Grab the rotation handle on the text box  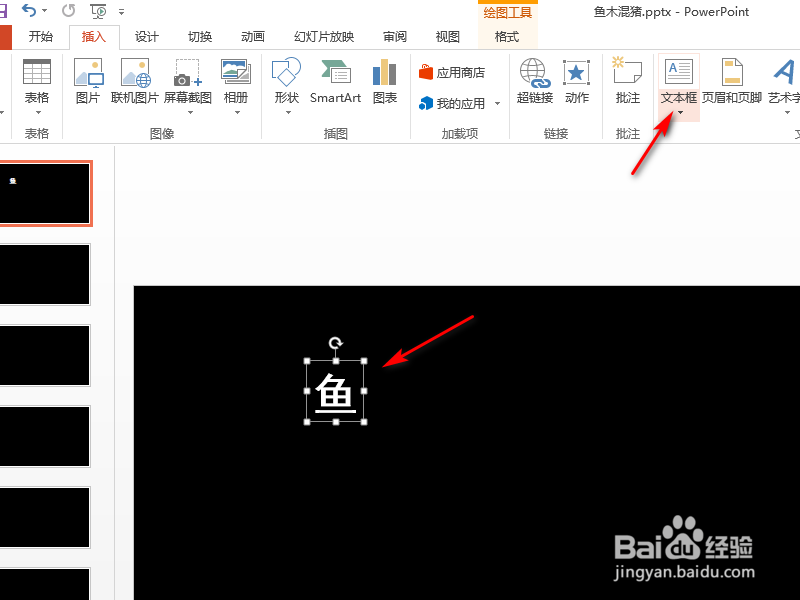tap(334, 343)
